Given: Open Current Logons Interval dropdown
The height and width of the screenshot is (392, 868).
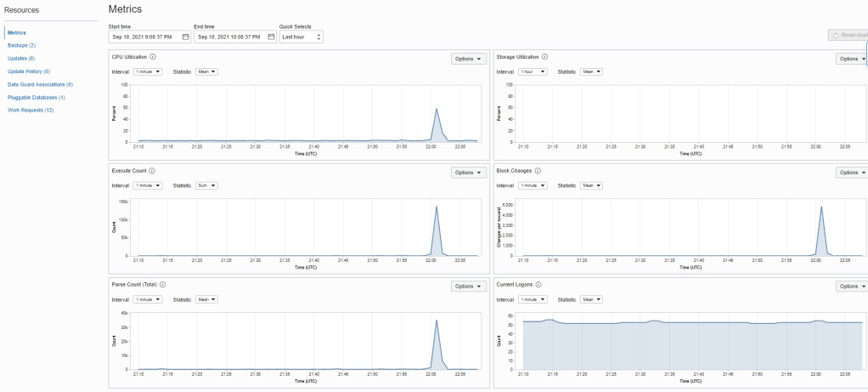Looking at the screenshot, I should click(x=533, y=299).
